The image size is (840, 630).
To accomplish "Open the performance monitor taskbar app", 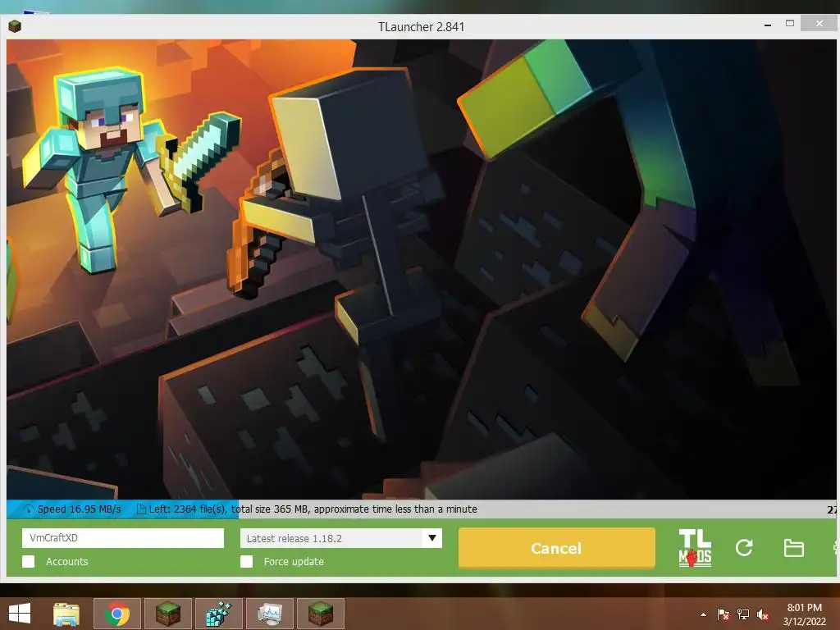I will pyautogui.click(x=270, y=614).
